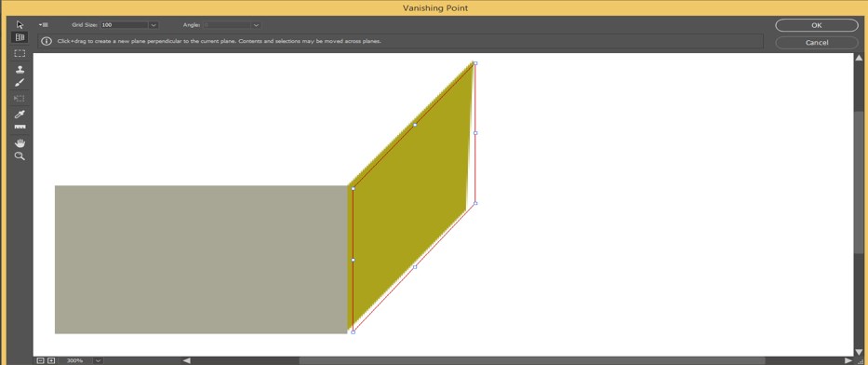Select the Hand tool
This screenshot has width=868, height=365.
[20, 142]
